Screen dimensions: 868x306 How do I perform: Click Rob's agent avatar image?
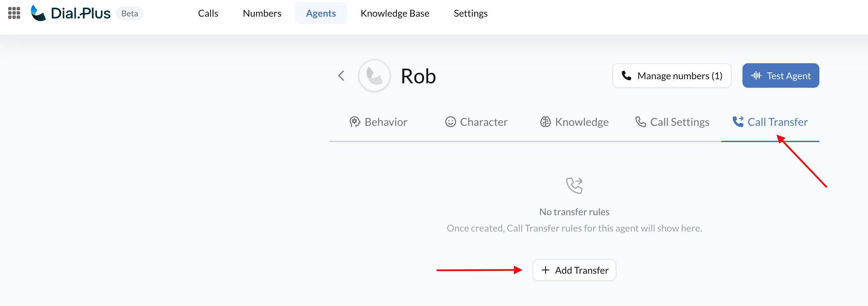(374, 75)
